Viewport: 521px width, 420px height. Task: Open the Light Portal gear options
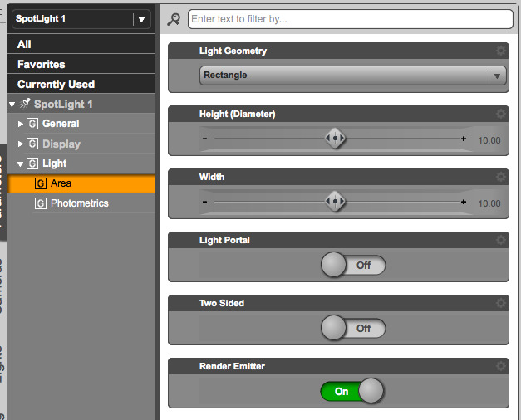tap(501, 240)
